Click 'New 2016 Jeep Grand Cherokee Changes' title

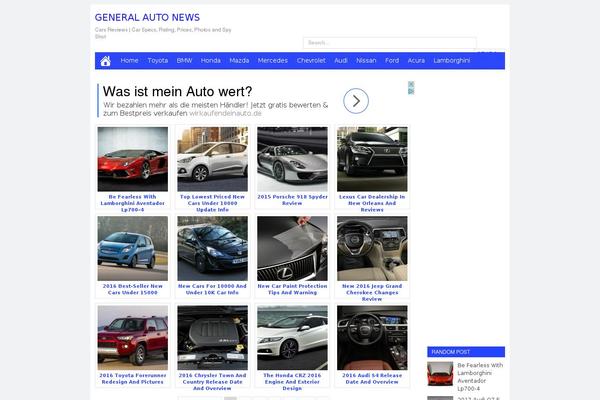coord(372,292)
